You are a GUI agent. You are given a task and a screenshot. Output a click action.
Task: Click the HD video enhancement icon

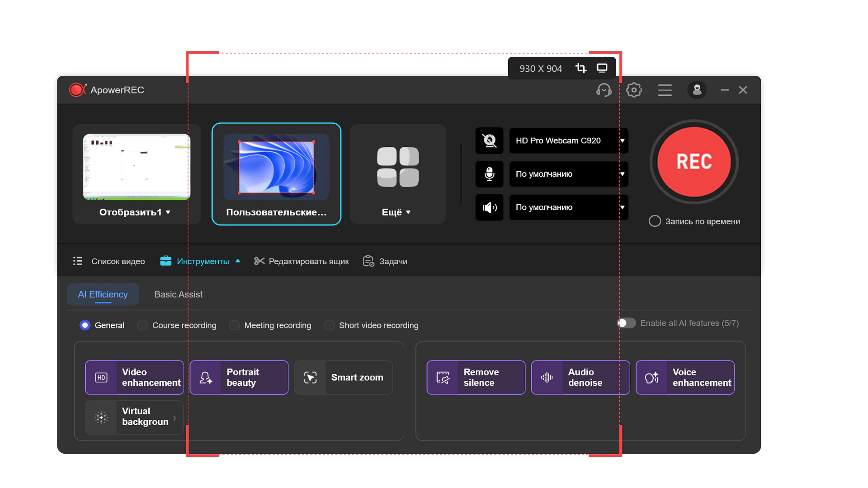tap(101, 377)
